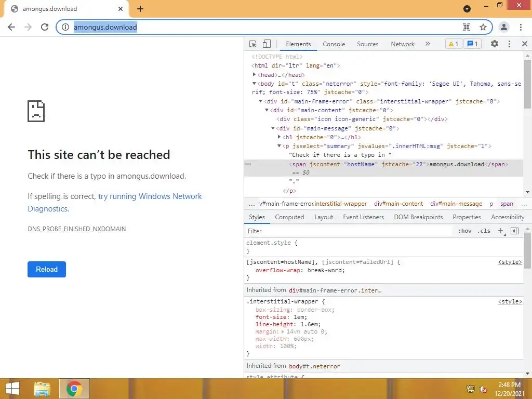Viewport: 532px width, 399px height.
Task: Toggle the :hov element state button
Action: [465, 231]
